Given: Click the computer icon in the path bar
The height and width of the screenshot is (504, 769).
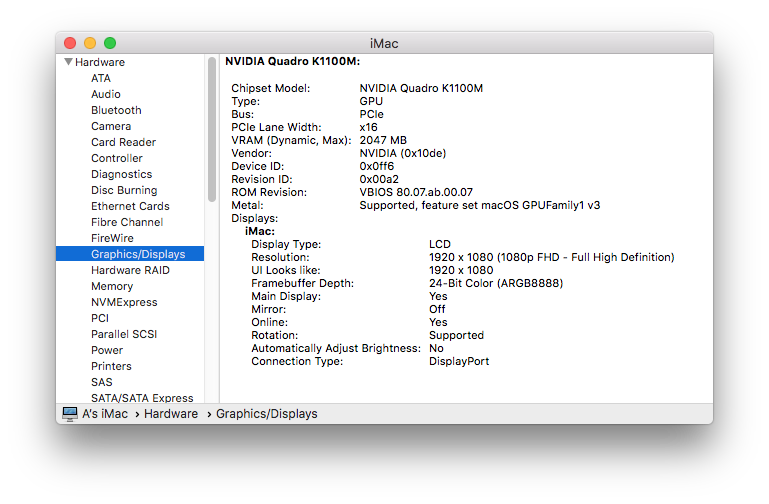Looking at the screenshot, I should 70,414.
